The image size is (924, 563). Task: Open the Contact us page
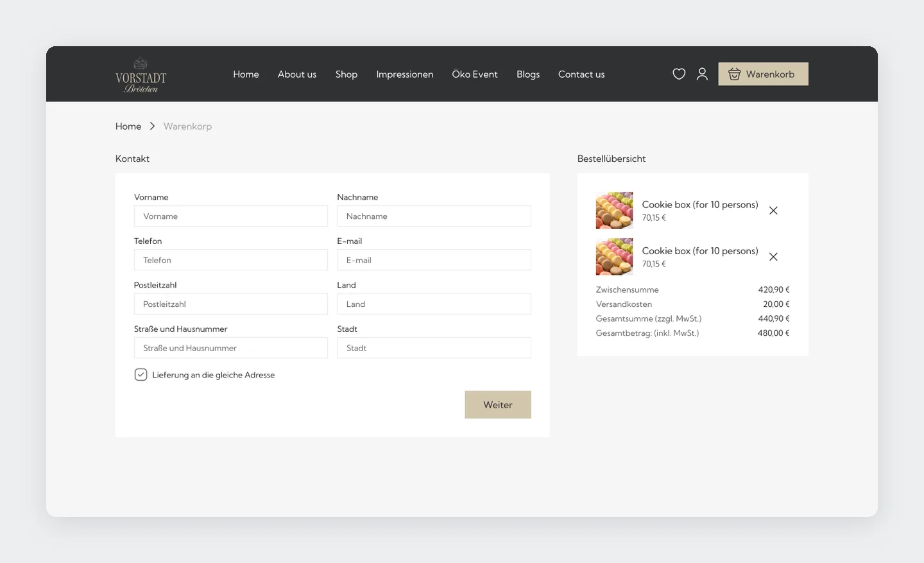[x=581, y=74]
